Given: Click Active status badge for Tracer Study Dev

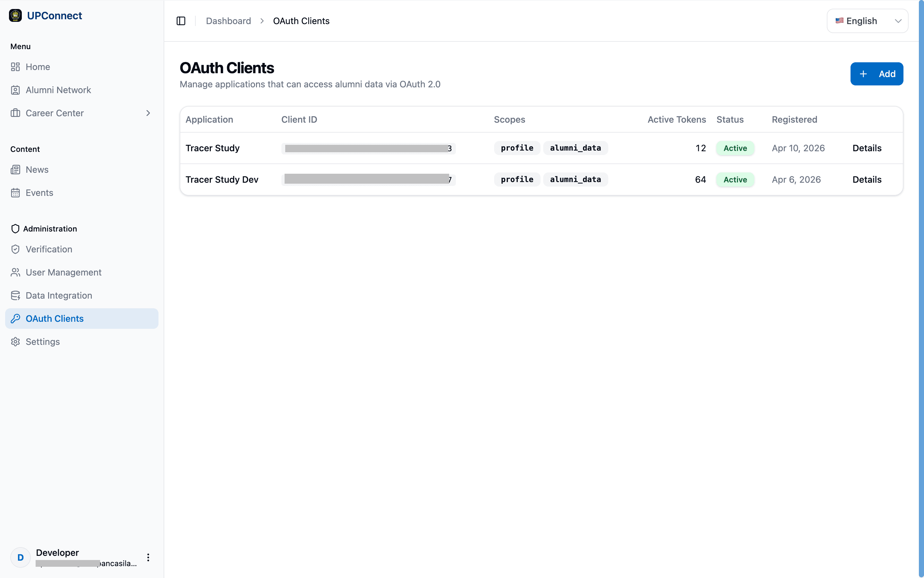Looking at the screenshot, I should pos(735,180).
